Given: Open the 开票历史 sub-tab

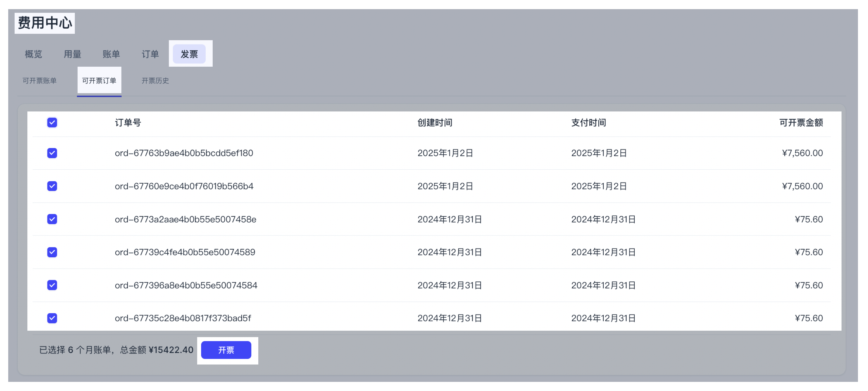Looking at the screenshot, I should click(x=155, y=81).
